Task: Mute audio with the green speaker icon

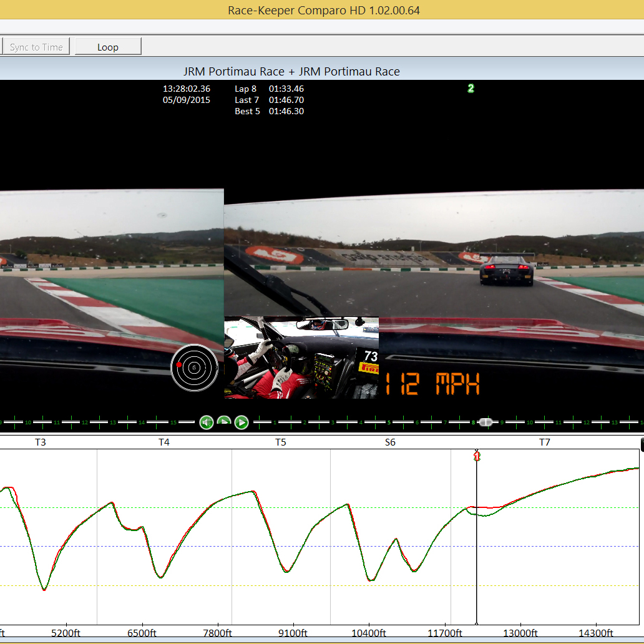Action: pyautogui.click(x=207, y=422)
